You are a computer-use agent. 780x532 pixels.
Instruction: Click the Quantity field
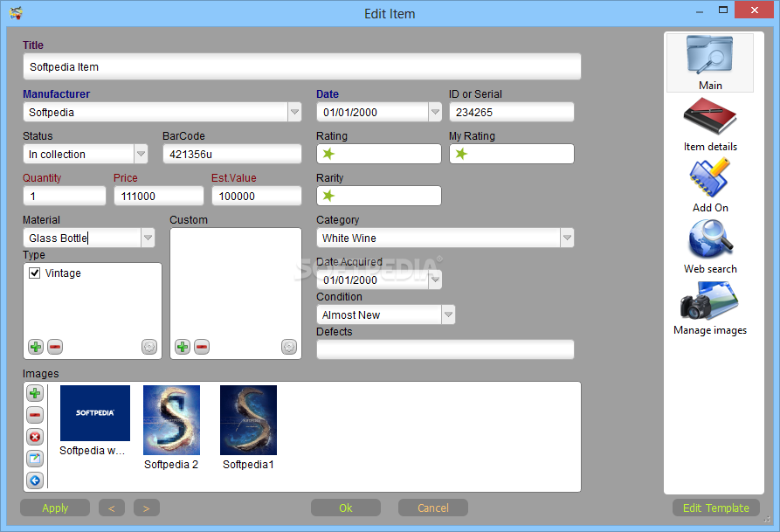tap(64, 196)
